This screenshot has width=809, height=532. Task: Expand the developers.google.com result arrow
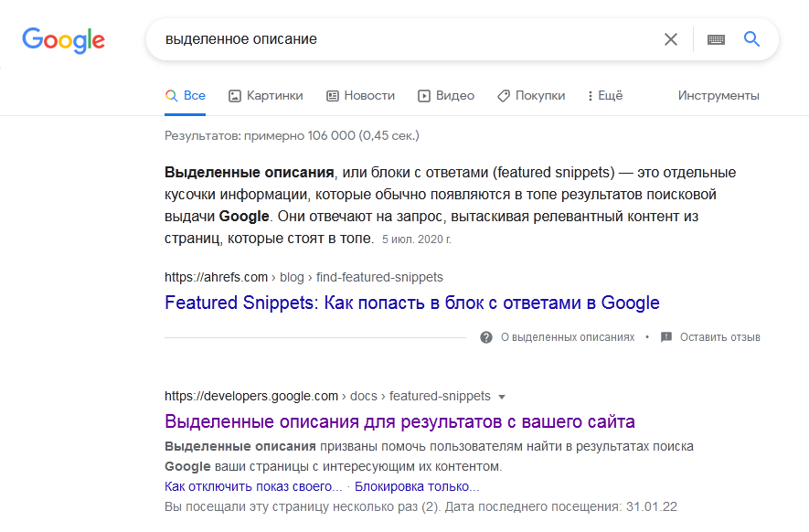click(x=502, y=397)
